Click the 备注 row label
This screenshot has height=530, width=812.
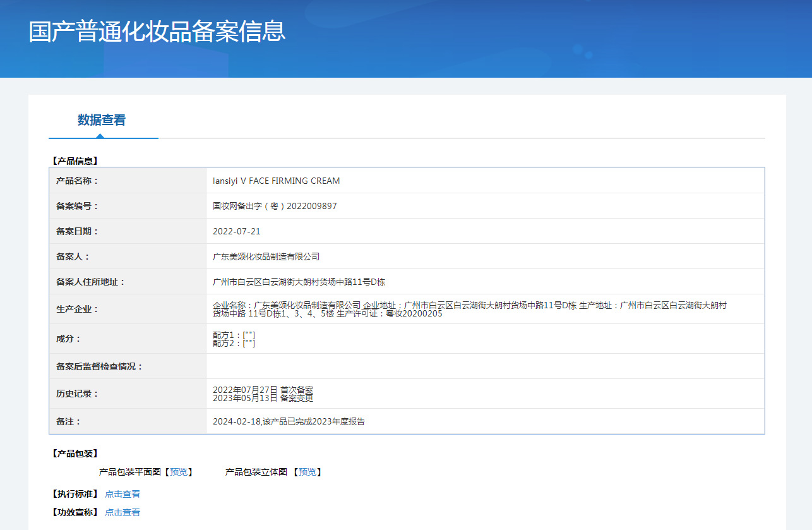pyautogui.click(x=69, y=421)
